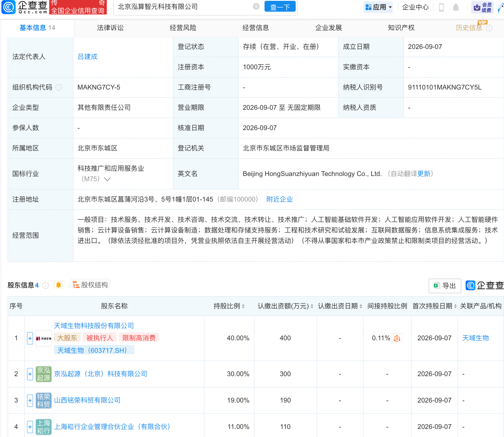Select taxpayer ID 91110101MAKNG7CY5L
The height and width of the screenshot is (437, 504).
(x=444, y=87)
